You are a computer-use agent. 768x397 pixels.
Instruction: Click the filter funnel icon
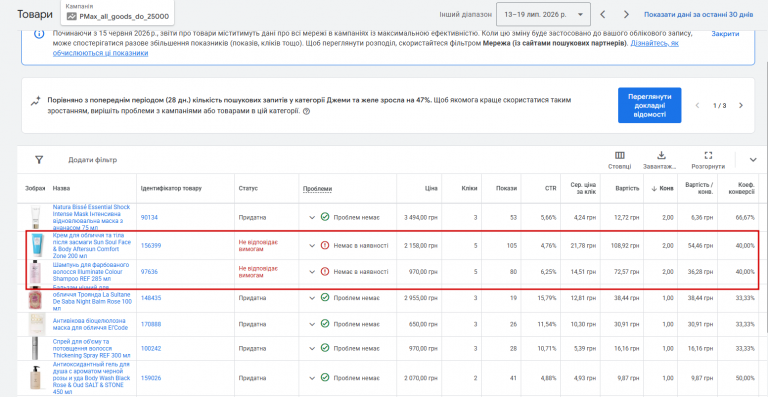(39, 160)
